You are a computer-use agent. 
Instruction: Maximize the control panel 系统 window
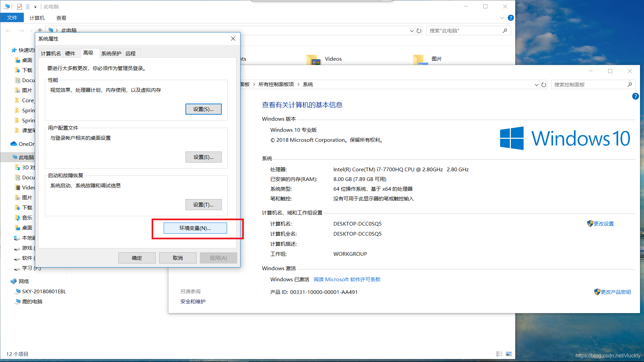pyautogui.click(x=610, y=71)
